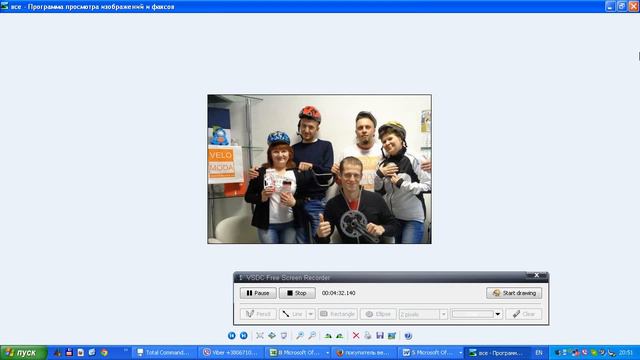Click the Start drawing button
The height and width of the screenshot is (360, 640).
(514, 293)
